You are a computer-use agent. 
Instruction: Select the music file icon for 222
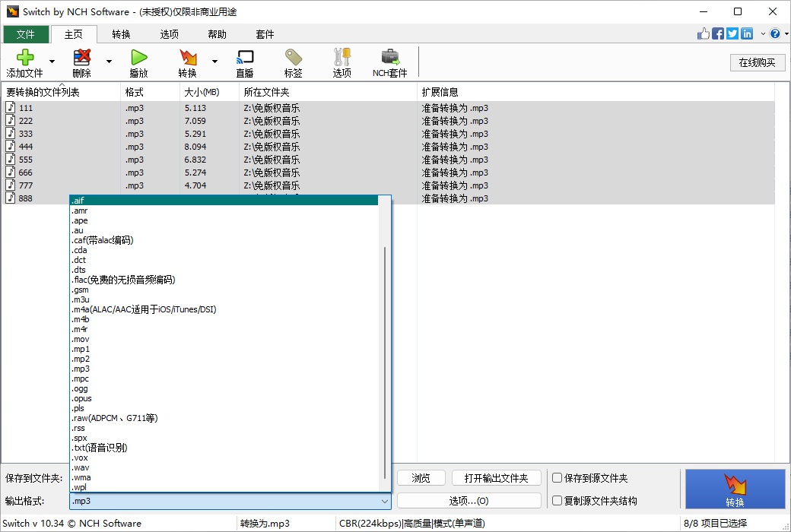coord(11,121)
